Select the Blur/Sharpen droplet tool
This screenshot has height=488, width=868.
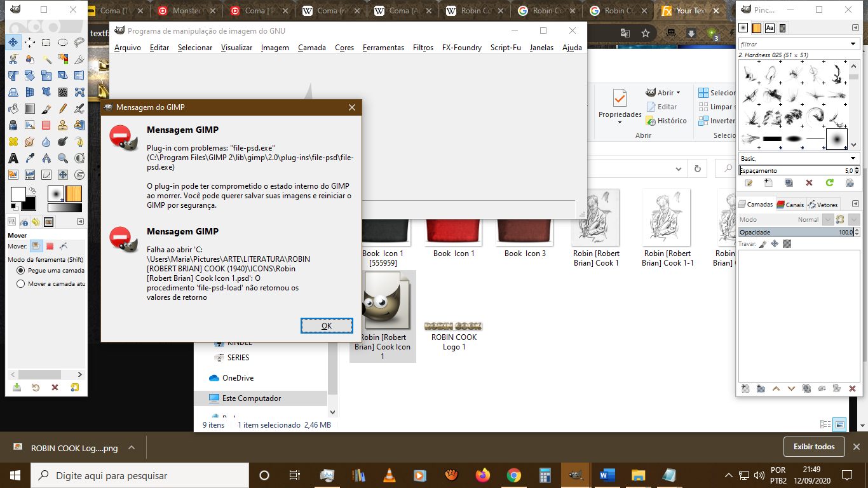(46, 142)
